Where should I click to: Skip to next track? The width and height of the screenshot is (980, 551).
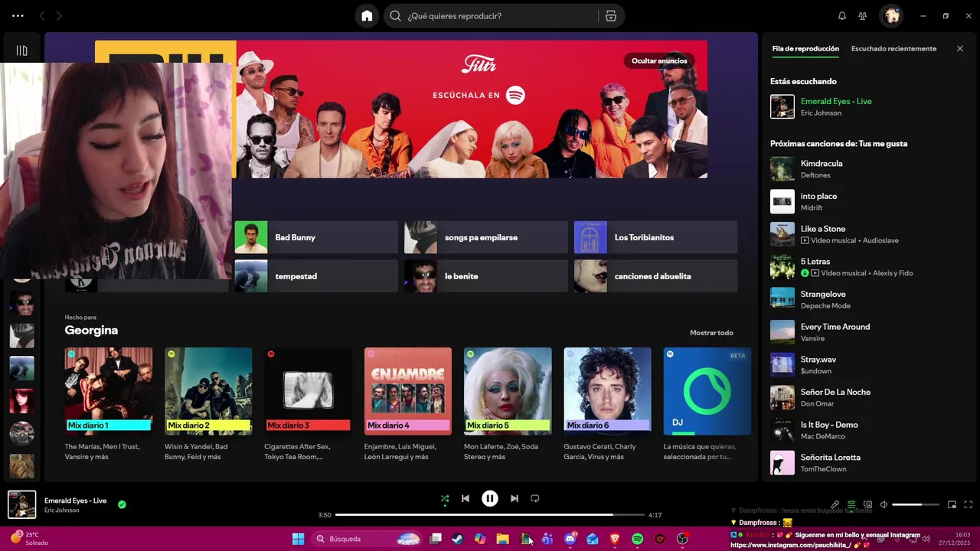[x=514, y=498]
